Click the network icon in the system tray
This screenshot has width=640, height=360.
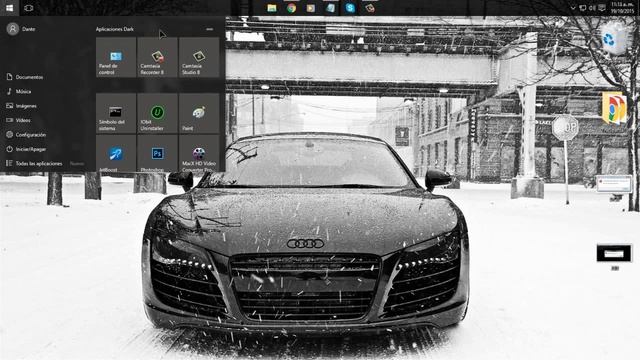(x=583, y=8)
